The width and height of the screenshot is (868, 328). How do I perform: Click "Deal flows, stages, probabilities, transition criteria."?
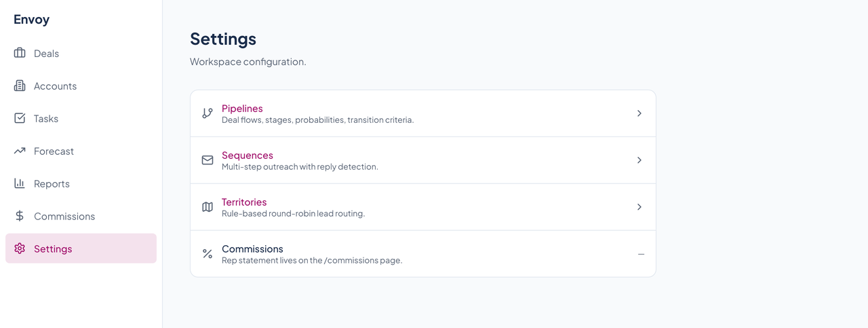pos(317,120)
